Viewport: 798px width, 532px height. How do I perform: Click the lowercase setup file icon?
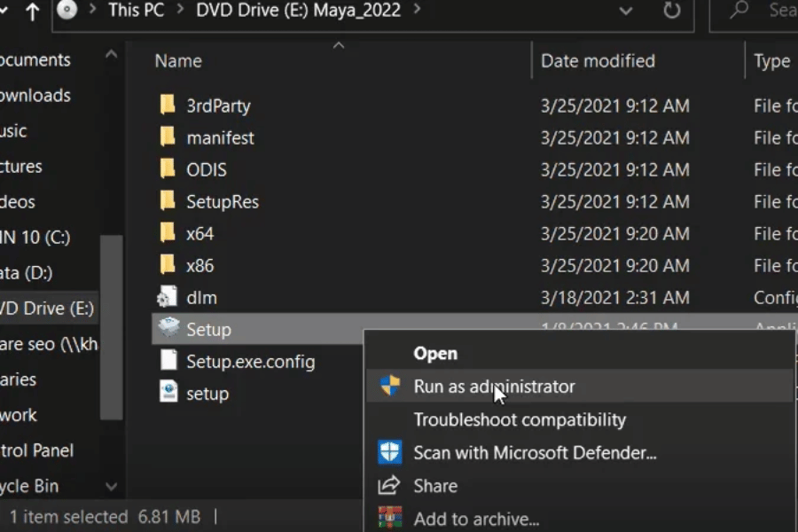tap(168, 393)
